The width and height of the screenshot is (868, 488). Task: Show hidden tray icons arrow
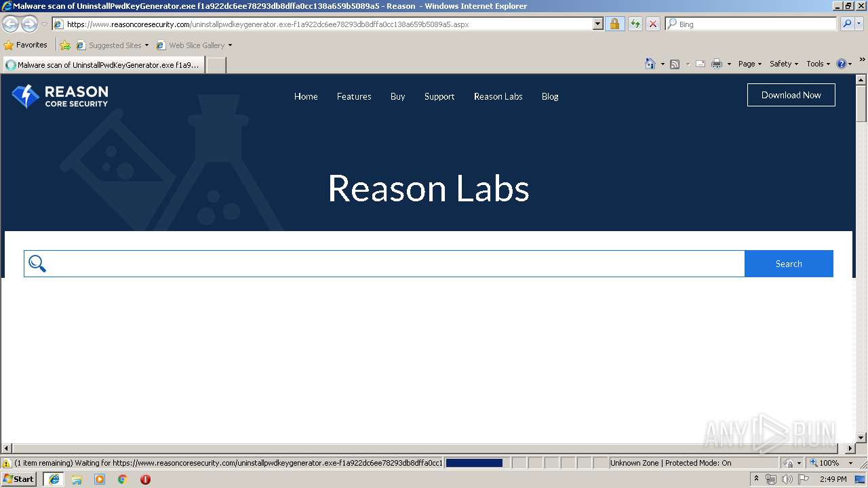(x=756, y=479)
